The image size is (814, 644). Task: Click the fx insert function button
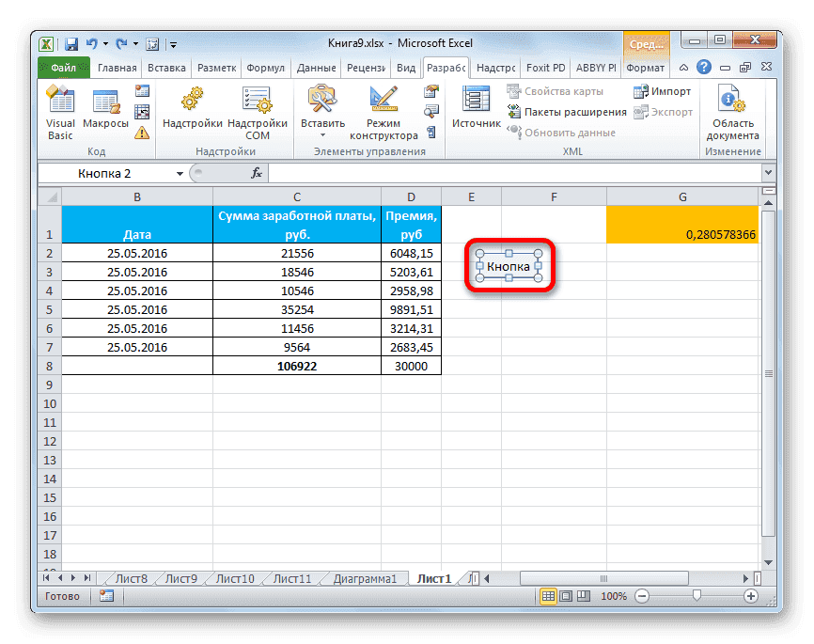[257, 173]
